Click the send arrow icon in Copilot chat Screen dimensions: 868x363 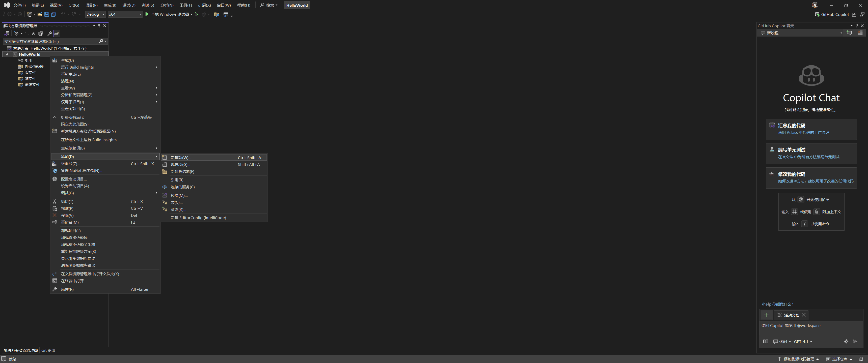(855, 342)
